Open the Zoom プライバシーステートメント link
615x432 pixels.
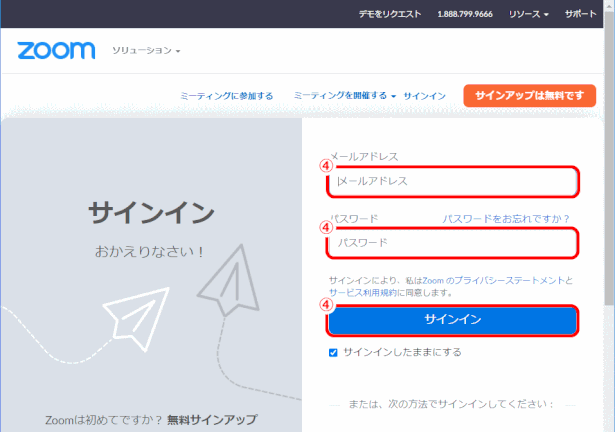point(493,281)
